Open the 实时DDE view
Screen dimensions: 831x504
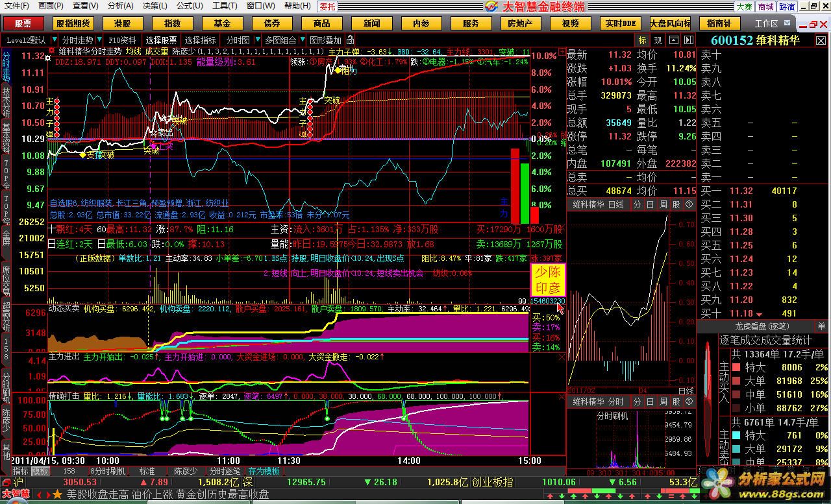pos(620,23)
